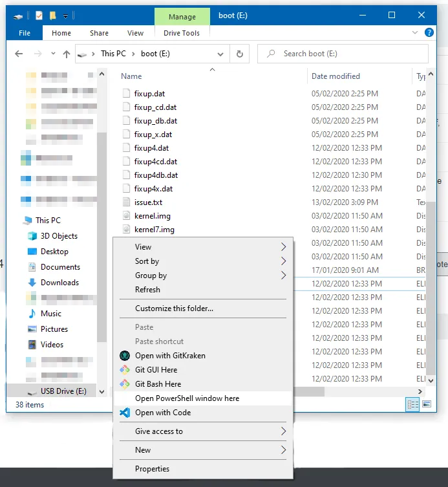Click the forward navigation arrow
Screen dimensions: 448x487
38,54
